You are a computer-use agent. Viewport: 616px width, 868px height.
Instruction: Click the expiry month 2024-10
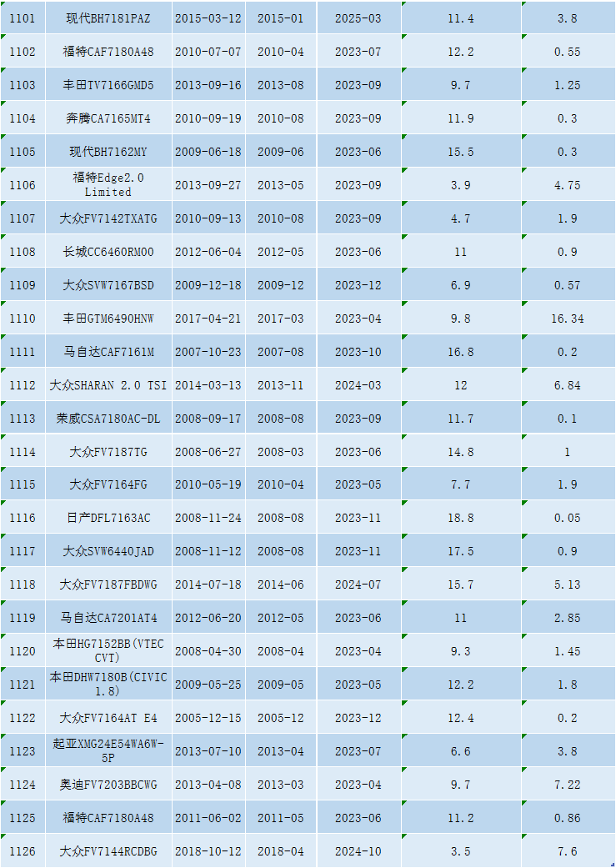[358, 851]
